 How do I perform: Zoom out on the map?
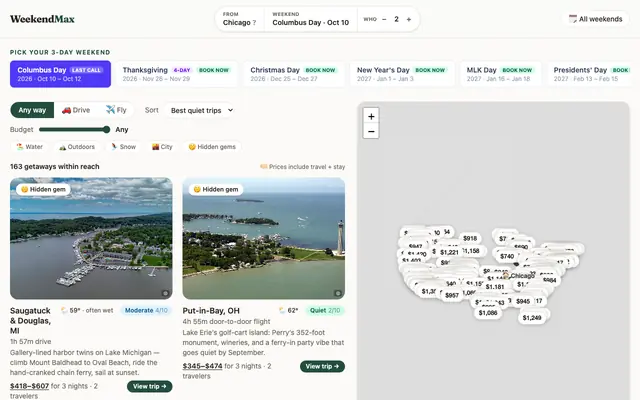(x=371, y=131)
